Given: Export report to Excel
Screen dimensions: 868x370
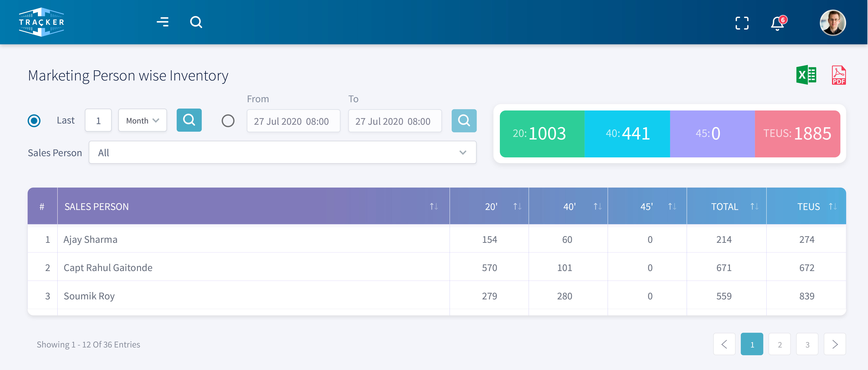Looking at the screenshot, I should pyautogui.click(x=806, y=75).
